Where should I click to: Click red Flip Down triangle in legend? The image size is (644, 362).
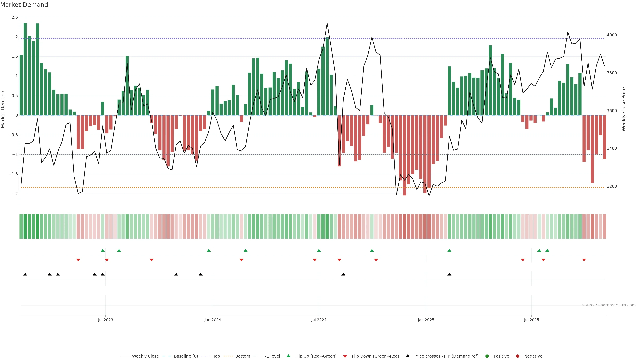pos(345,356)
